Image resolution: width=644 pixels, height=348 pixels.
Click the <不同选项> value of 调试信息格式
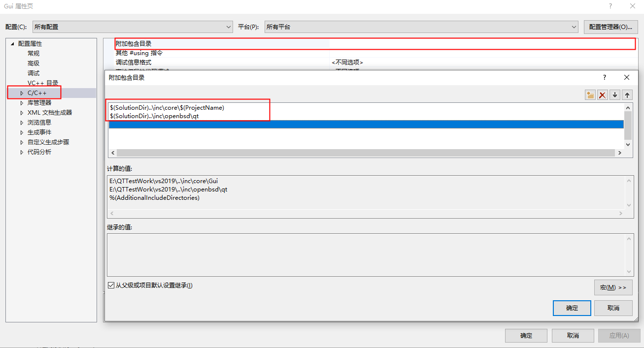[347, 63]
